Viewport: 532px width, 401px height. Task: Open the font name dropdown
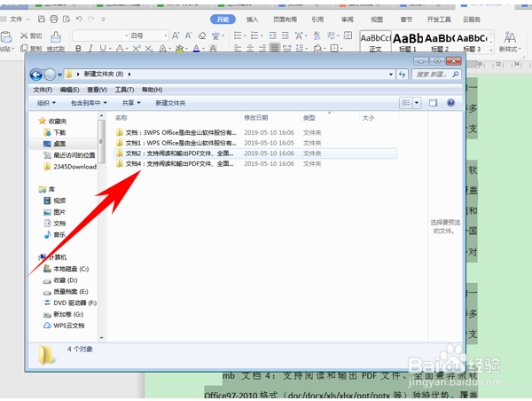click(x=126, y=35)
